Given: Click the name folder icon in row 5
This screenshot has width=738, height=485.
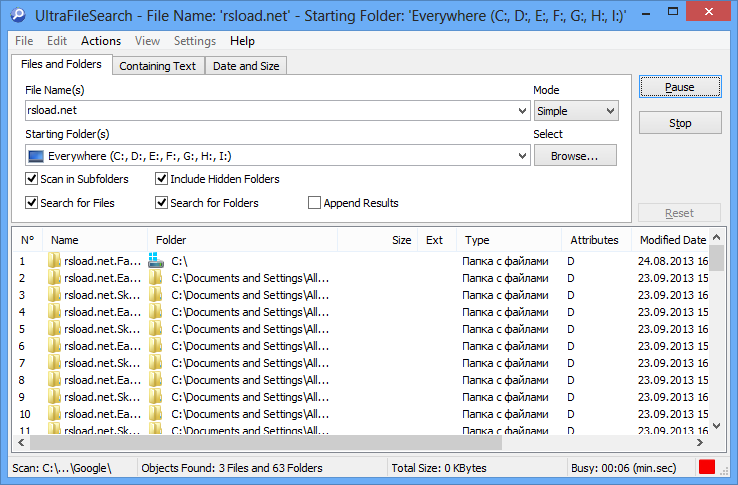Looking at the screenshot, I should tap(54, 329).
